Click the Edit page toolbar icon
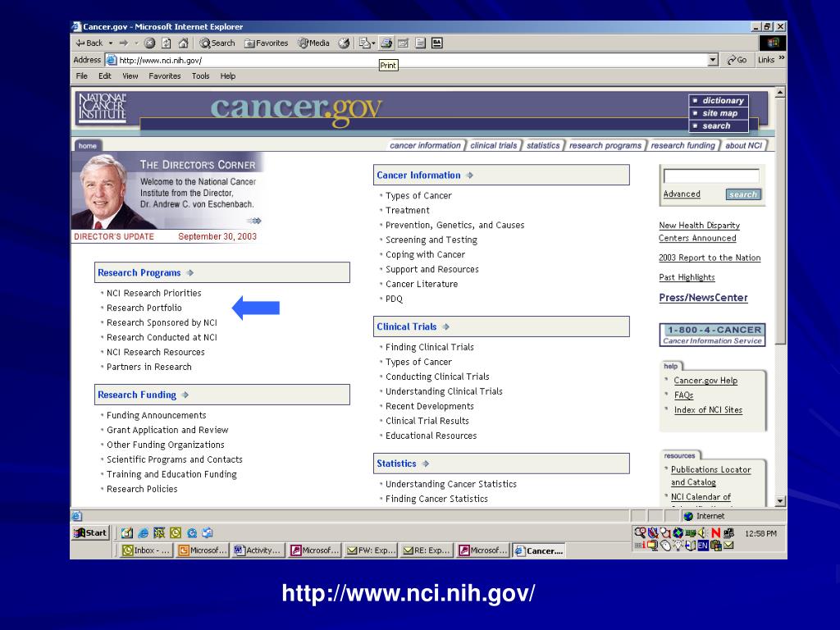 [403, 43]
